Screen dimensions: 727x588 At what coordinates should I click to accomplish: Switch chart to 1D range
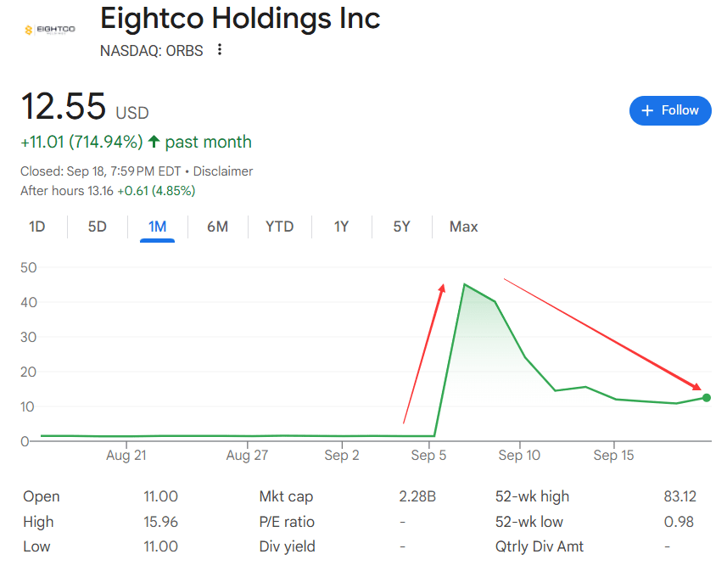(37, 227)
